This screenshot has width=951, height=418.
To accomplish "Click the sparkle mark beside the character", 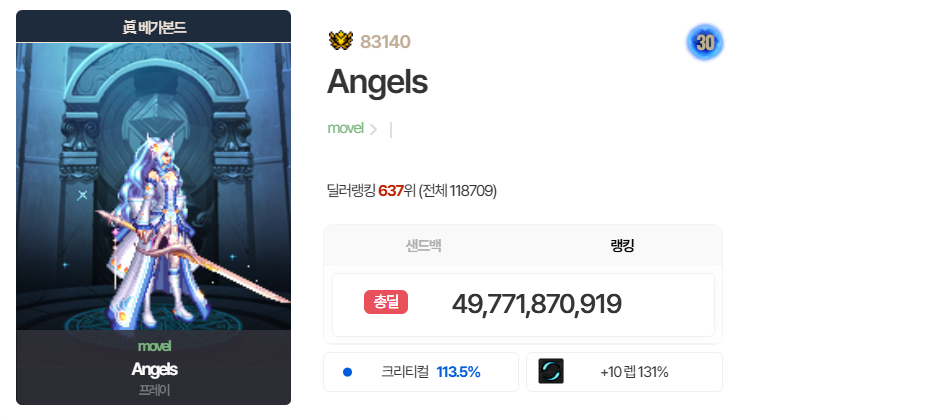I will (82, 195).
